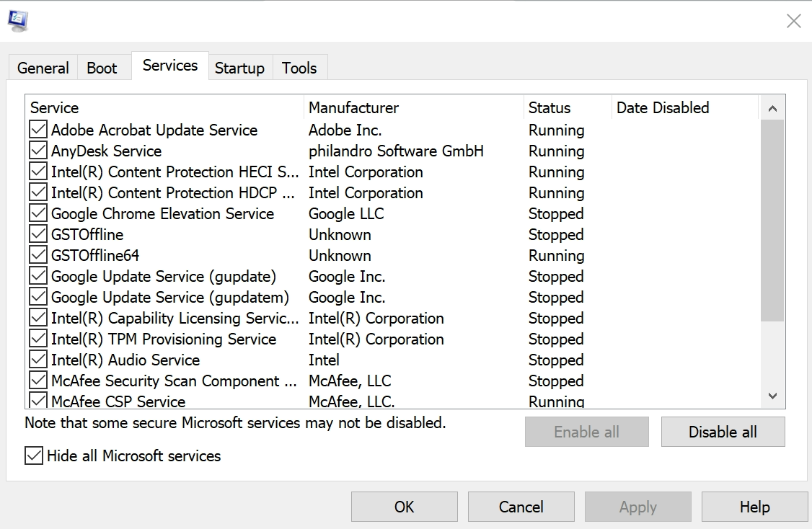Screen dimensions: 812x529
Task: Click the System Configuration icon in title bar
Action: point(18,21)
